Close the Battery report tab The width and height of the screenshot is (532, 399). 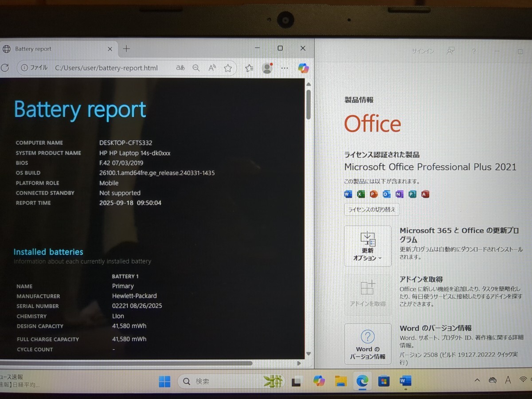110,49
